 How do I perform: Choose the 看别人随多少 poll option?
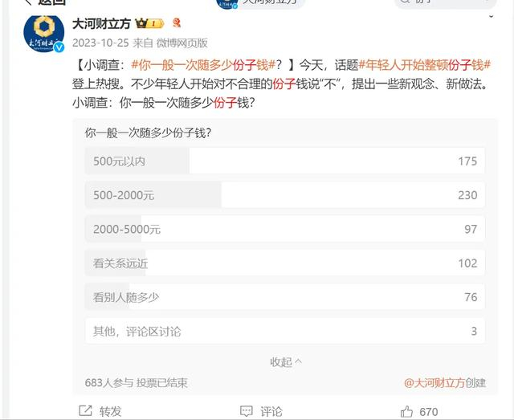point(284,297)
